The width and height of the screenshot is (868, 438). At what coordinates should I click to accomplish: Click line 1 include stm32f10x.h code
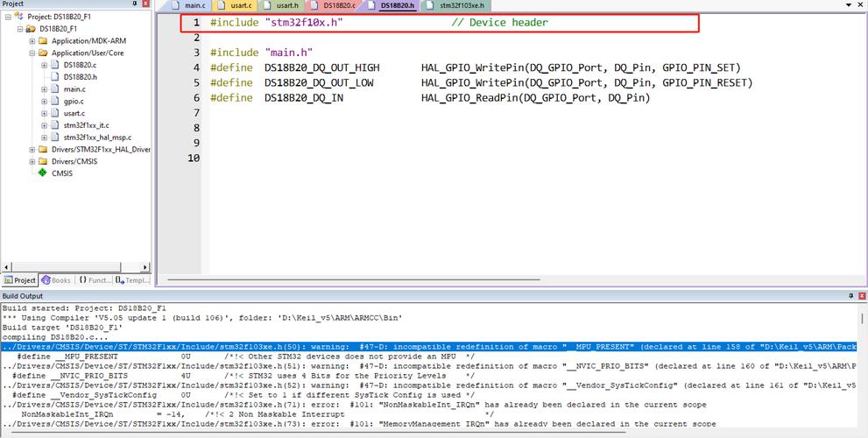[x=276, y=23]
